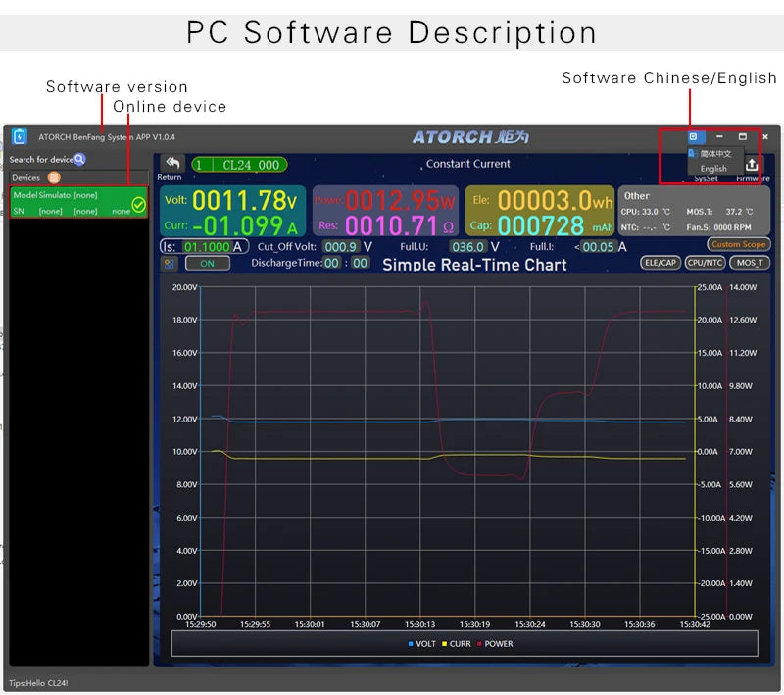This screenshot has height=695, width=784.
Task: Select English language option
Action: tap(713, 168)
